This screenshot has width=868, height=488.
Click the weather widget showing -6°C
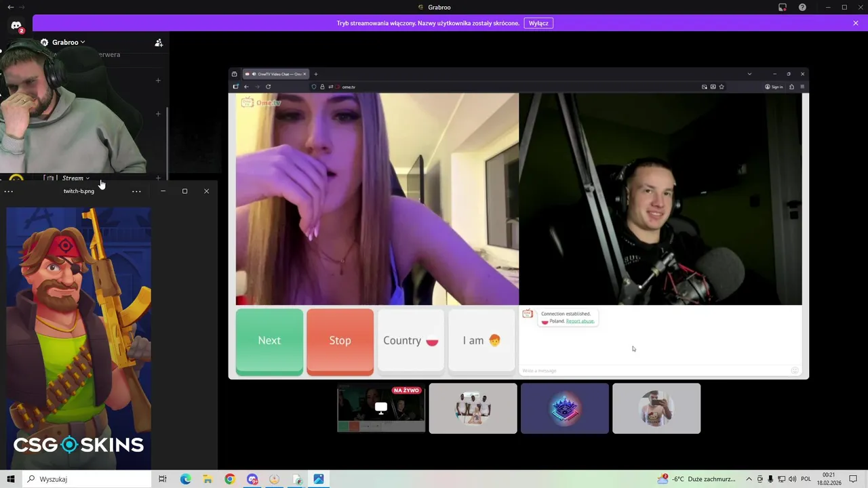click(x=696, y=479)
